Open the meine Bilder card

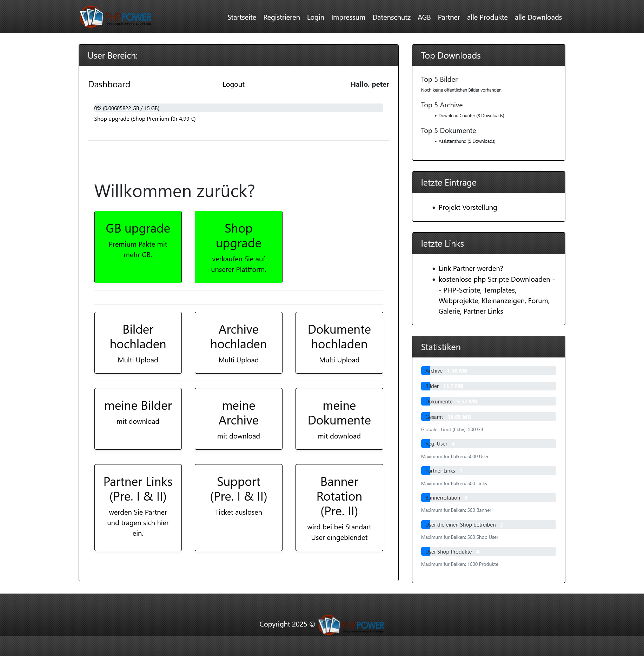coord(138,419)
